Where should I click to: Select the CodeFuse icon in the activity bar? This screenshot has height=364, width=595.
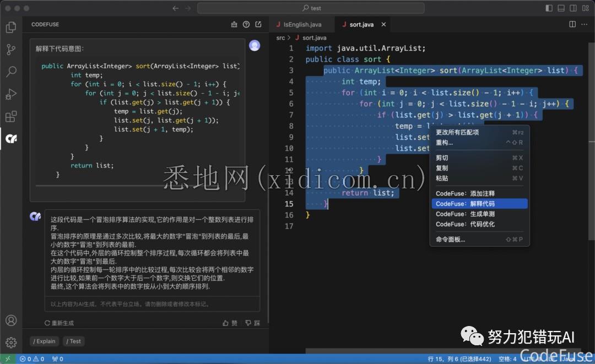coord(12,139)
